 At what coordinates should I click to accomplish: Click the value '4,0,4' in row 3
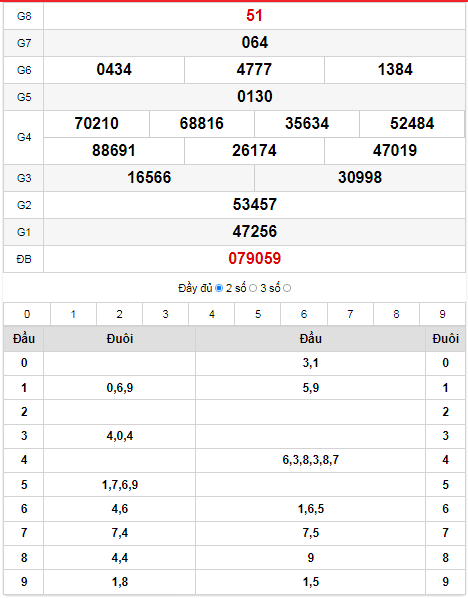pos(120,436)
